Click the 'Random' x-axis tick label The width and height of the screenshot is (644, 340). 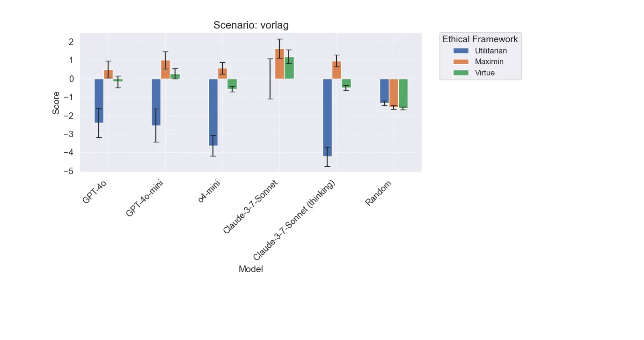coord(378,193)
